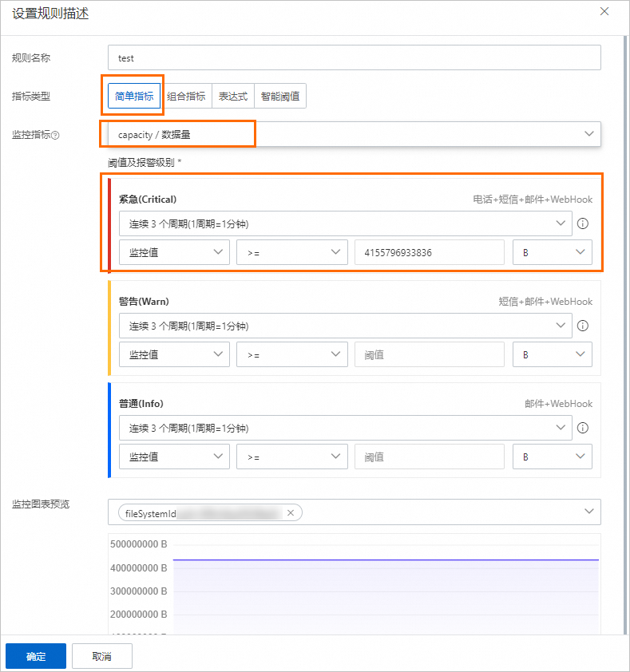The height and width of the screenshot is (672, 630).
Task: Remove the fileSystemId tag with its X icon
Action: pos(291,513)
